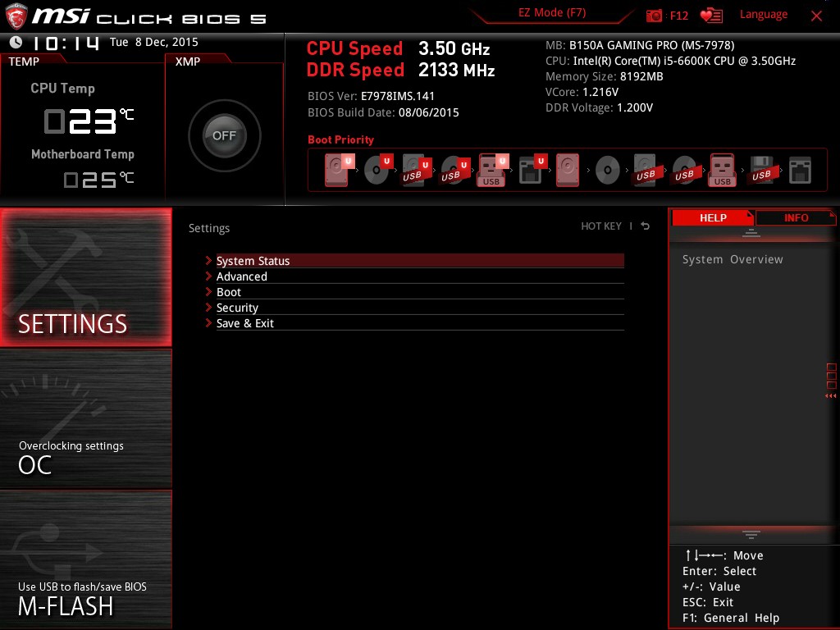This screenshot has height=630, width=840.
Task: Click the date Tue 8 Dec, 2015
Action: [153, 42]
